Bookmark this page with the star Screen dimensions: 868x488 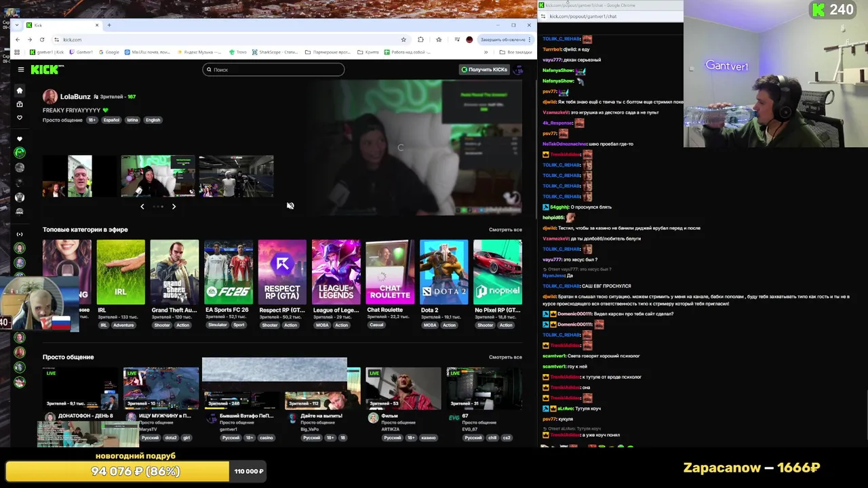point(403,39)
